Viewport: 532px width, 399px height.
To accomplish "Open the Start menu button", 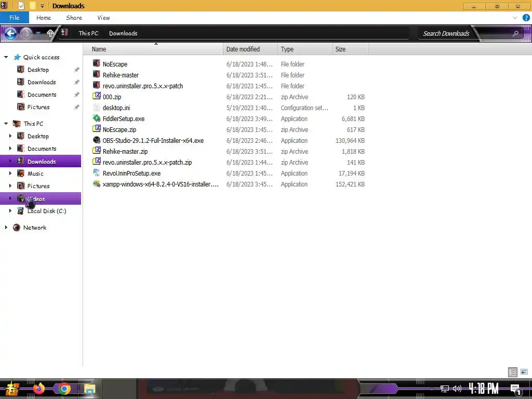I will [12, 389].
